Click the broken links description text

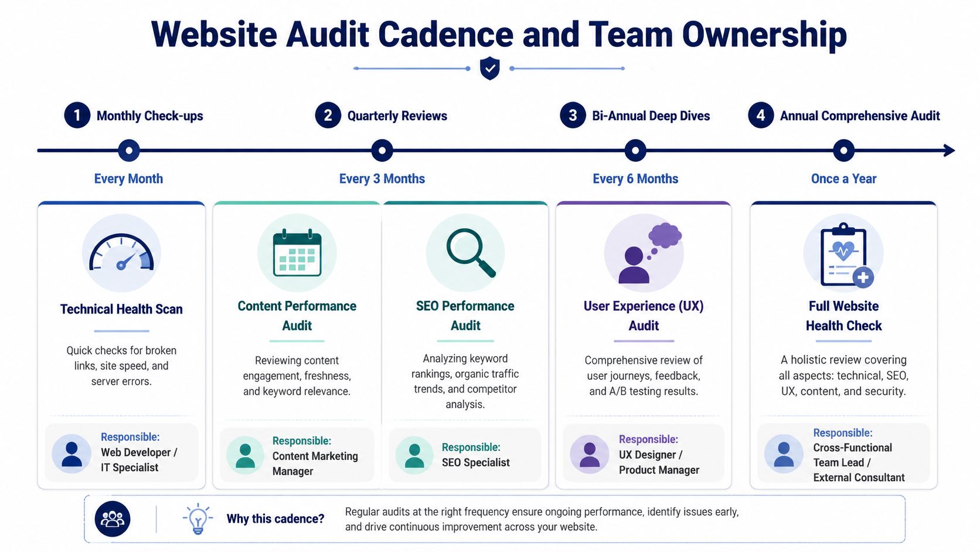pos(121,365)
